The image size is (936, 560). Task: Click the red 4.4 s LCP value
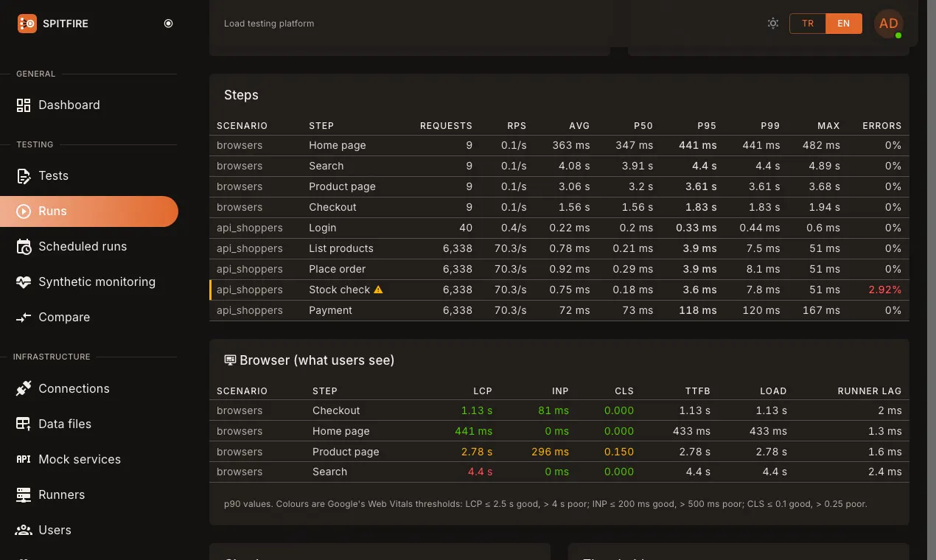(480, 472)
